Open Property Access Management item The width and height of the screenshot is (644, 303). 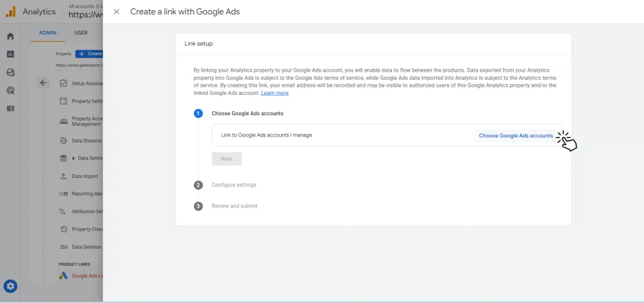click(87, 121)
